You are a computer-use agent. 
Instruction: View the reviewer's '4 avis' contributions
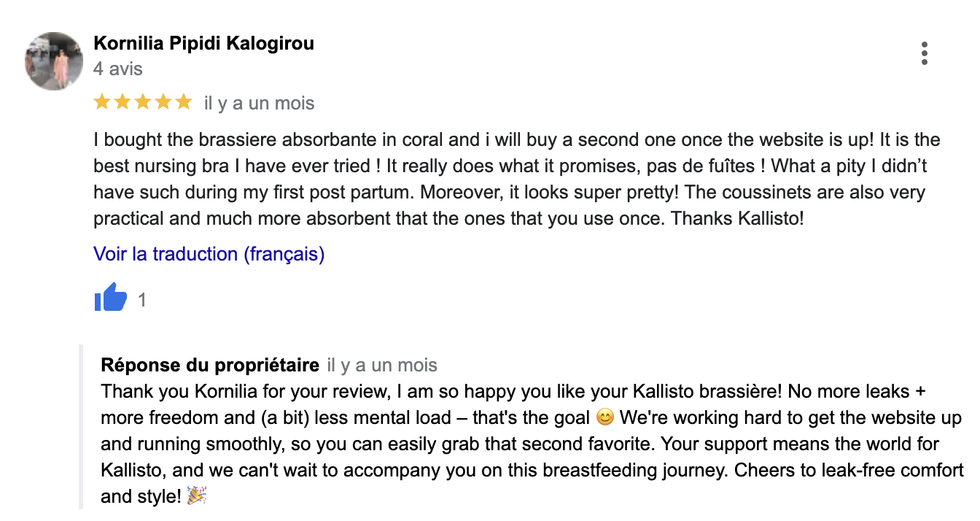[x=118, y=69]
